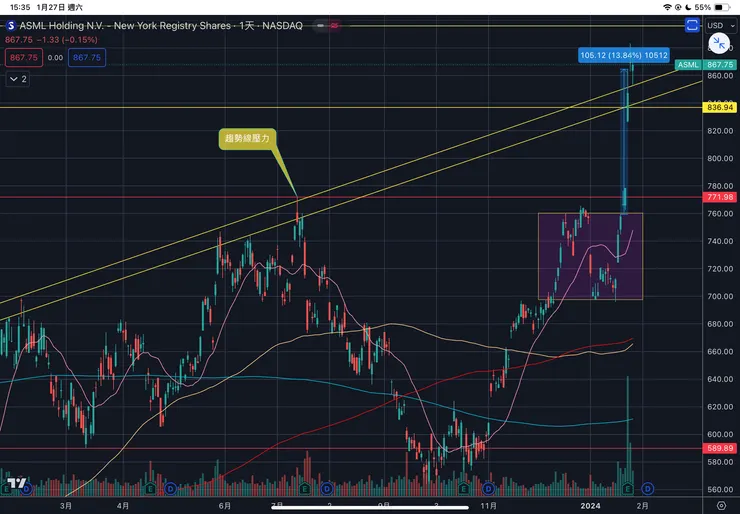The width and height of the screenshot is (740, 514).
Task: Open the earnings E marker left of 11月
Action: 464,489
